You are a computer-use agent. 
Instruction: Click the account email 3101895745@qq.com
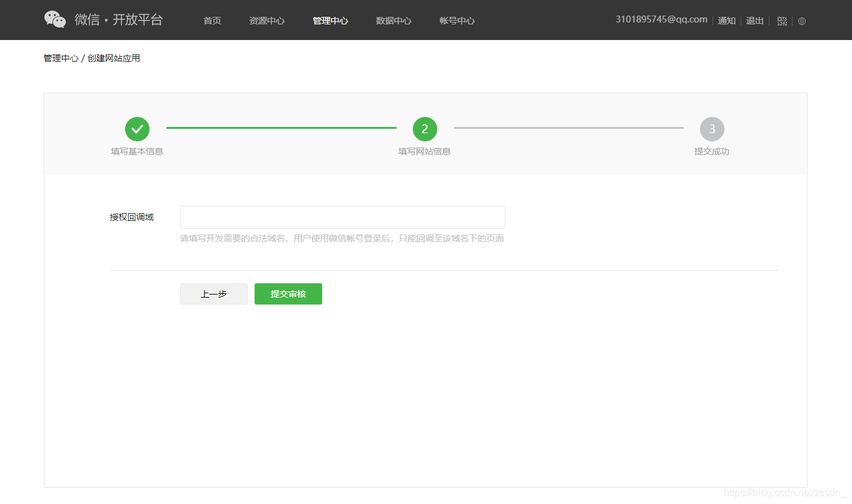pos(661,19)
